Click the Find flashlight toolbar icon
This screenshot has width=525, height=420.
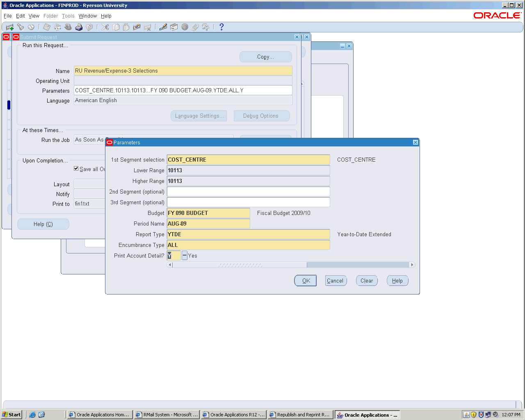coord(21,27)
